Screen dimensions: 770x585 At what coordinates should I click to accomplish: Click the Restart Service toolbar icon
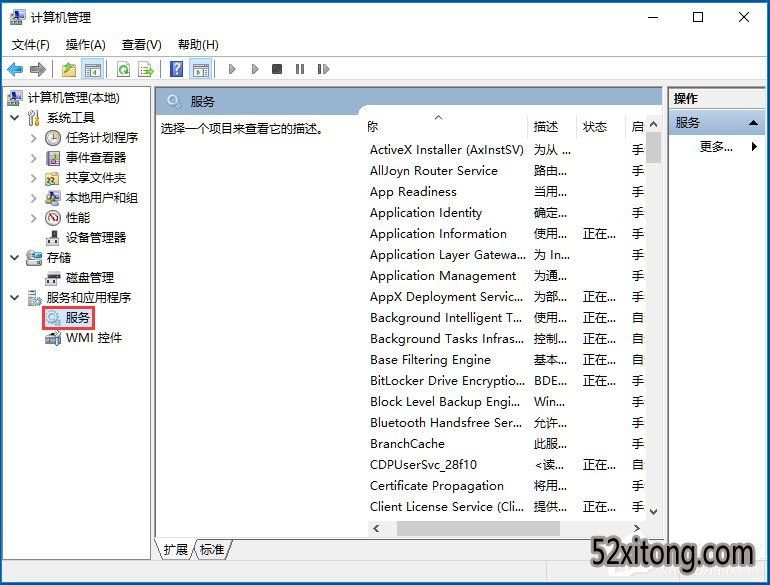(x=323, y=69)
